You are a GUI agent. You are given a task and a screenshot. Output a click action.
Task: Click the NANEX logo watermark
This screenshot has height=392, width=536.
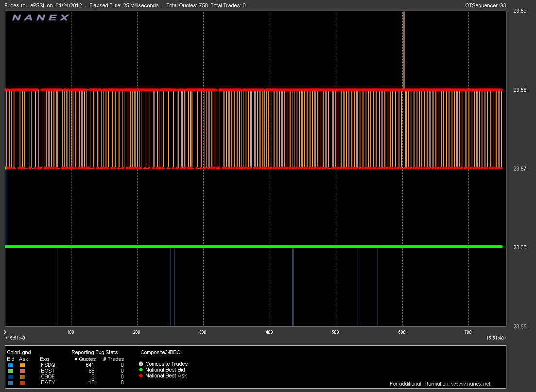click(41, 18)
